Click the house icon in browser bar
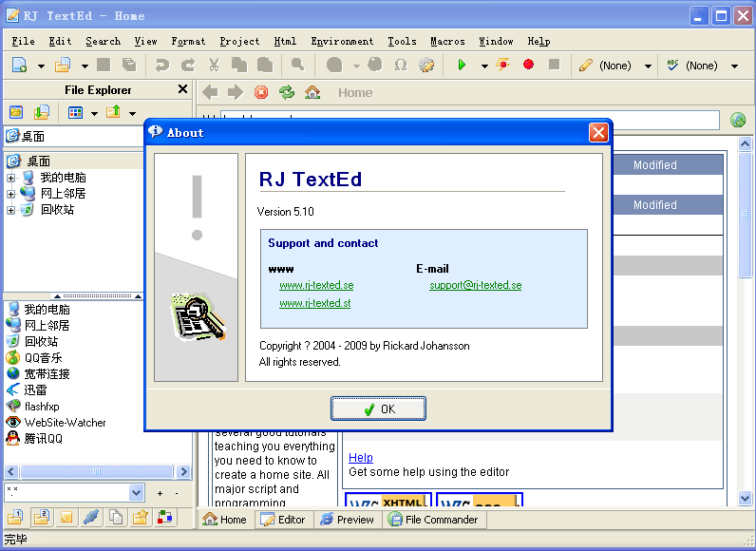The width and height of the screenshot is (756, 551). click(x=312, y=92)
